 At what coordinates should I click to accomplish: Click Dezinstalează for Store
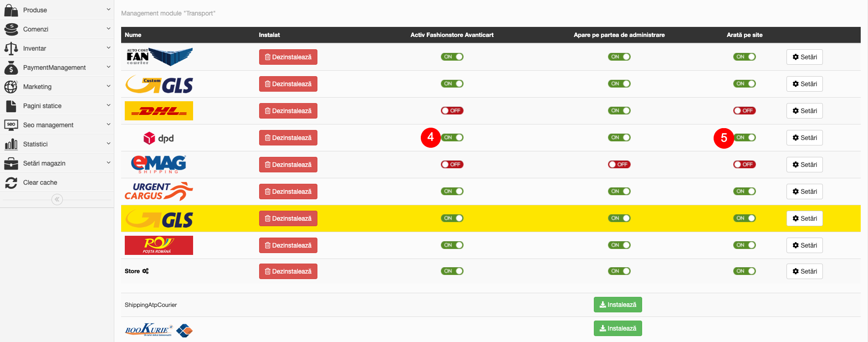coord(288,271)
